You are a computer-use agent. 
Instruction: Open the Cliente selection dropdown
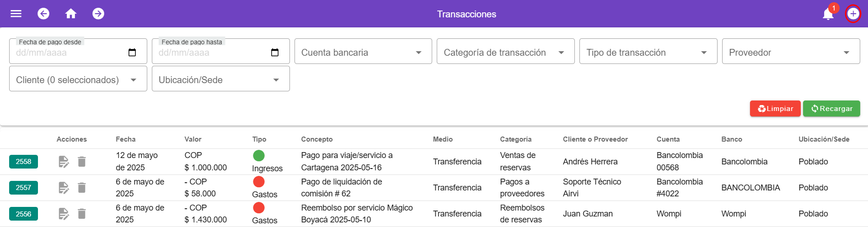tap(78, 80)
